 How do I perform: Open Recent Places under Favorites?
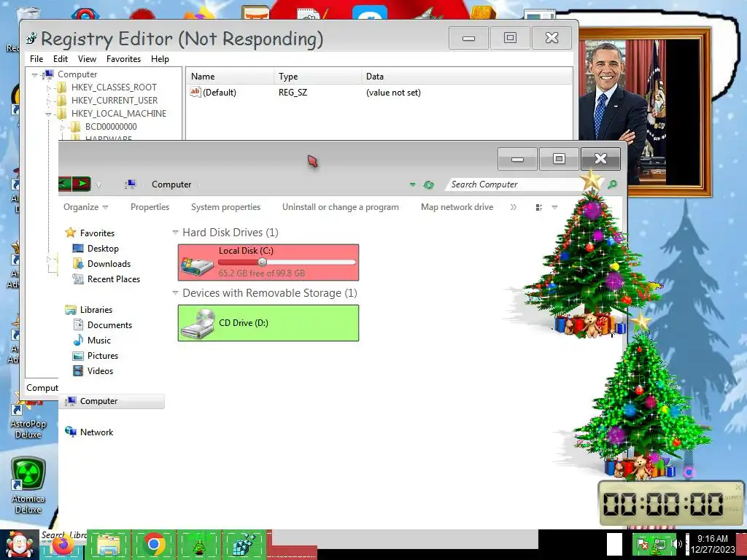114,279
